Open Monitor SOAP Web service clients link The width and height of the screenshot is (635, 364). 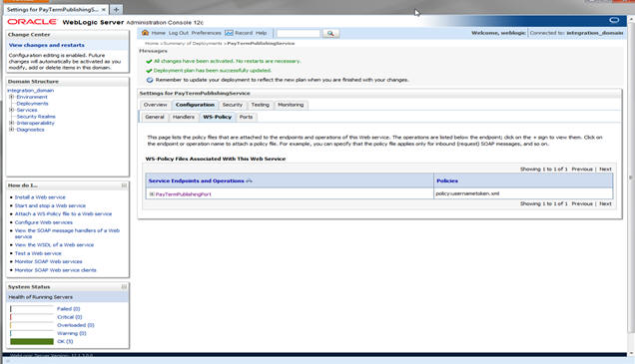click(56, 270)
